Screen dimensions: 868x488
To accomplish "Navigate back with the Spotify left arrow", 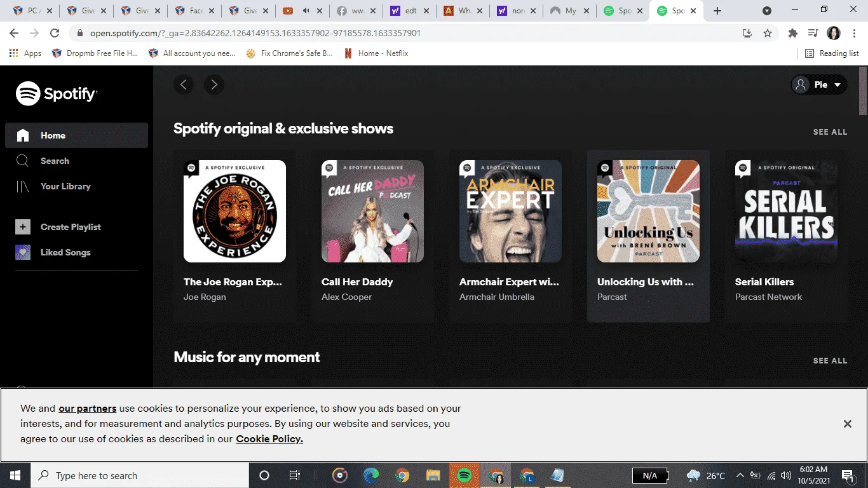I will tap(184, 85).
